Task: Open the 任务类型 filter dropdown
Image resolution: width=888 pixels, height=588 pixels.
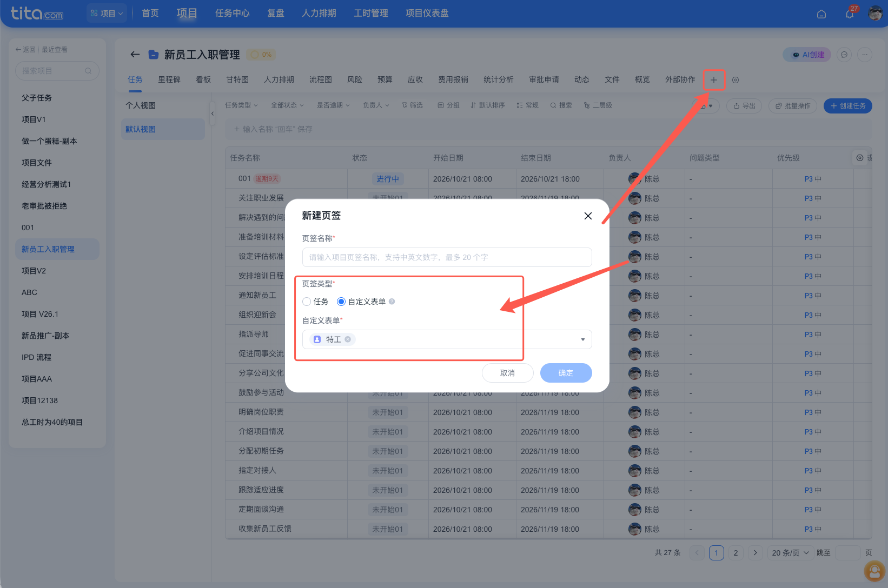Action: click(x=241, y=105)
